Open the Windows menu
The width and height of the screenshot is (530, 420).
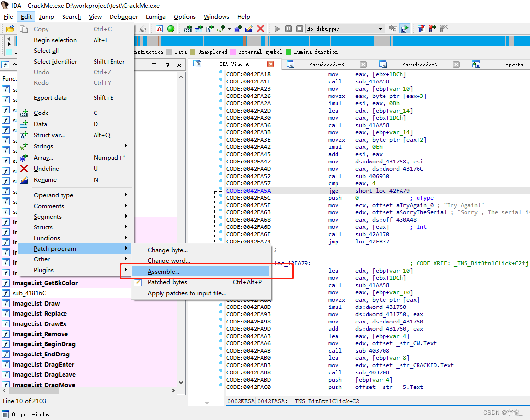point(216,17)
